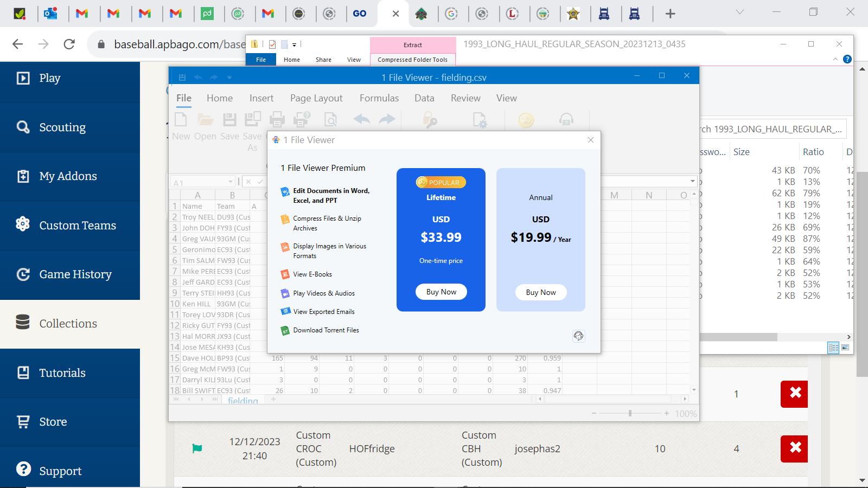The height and width of the screenshot is (488, 868).
Task: Open the Insert ribbon tab
Action: click(x=261, y=98)
